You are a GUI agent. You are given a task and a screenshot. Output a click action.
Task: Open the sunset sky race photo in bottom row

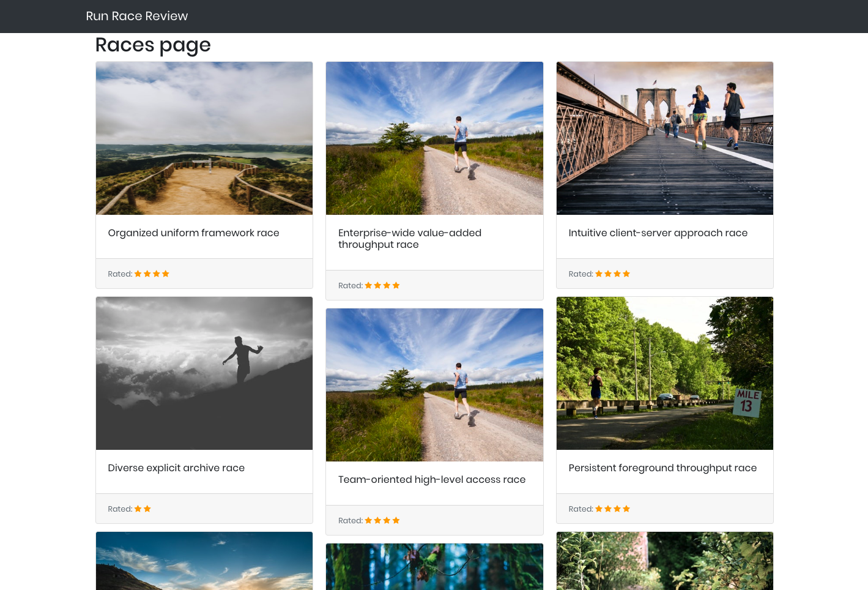click(x=204, y=561)
